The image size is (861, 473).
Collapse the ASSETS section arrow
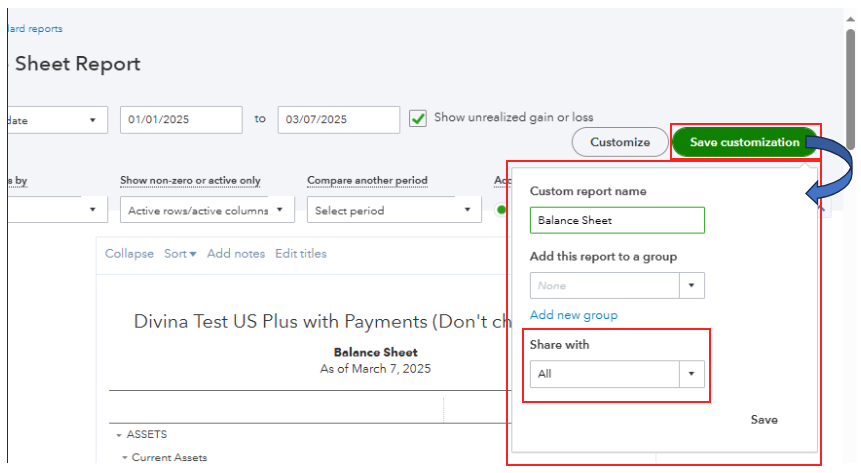(x=118, y=435)
